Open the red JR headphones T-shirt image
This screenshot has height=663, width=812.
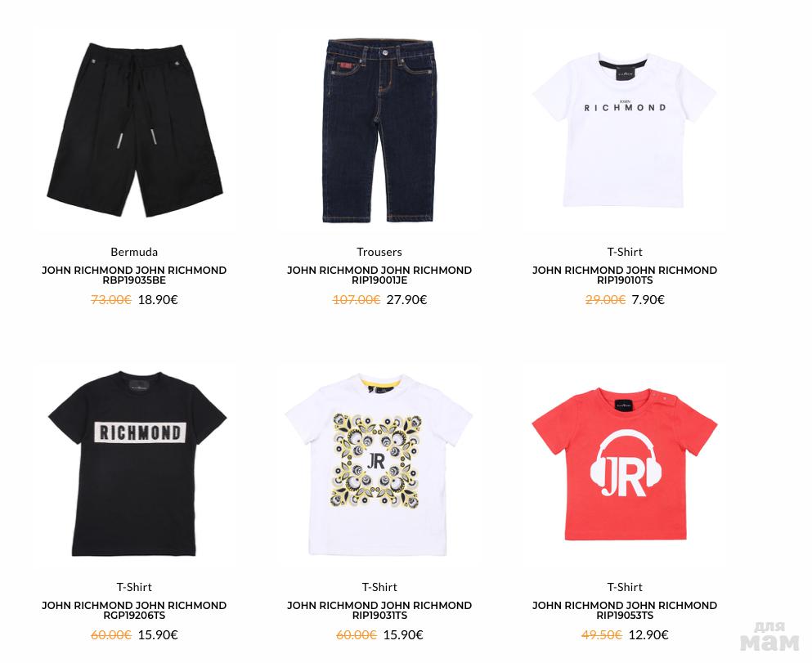pyautogui.click(x=625, y=464)
